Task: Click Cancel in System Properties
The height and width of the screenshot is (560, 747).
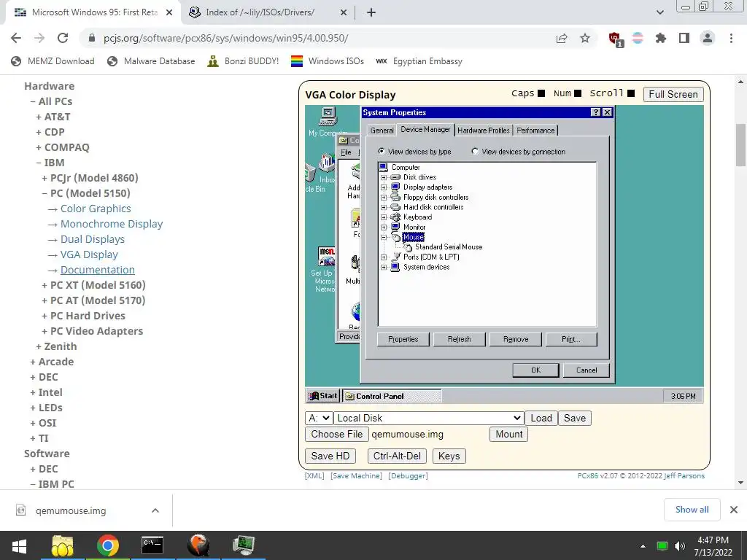Action: pyautogui.click(x=587, y=370)
